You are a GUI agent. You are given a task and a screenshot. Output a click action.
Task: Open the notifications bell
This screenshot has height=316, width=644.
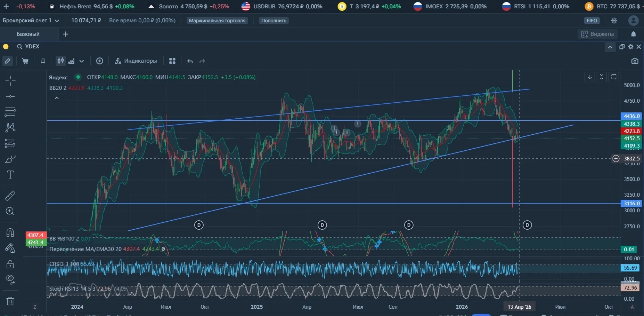coord(634,34)
